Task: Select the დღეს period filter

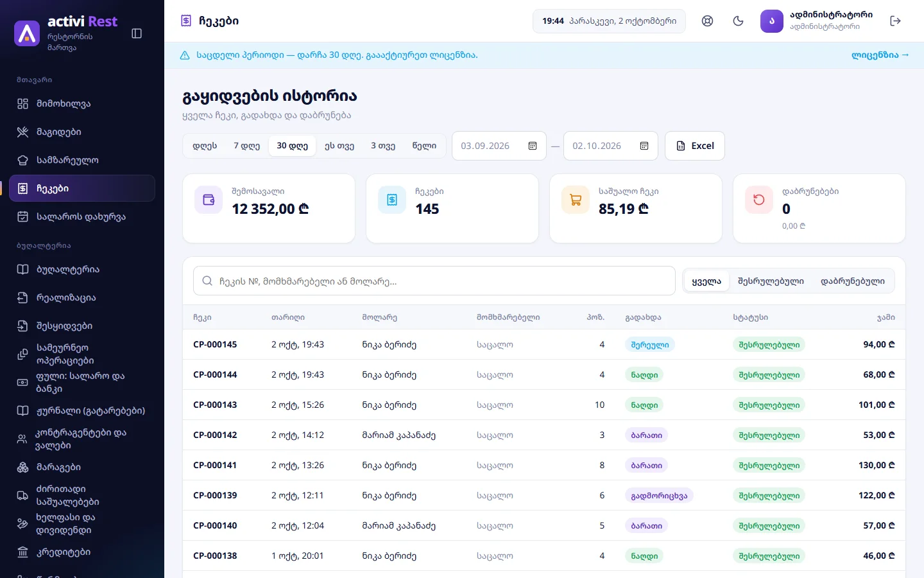Action: click(205, 146)
